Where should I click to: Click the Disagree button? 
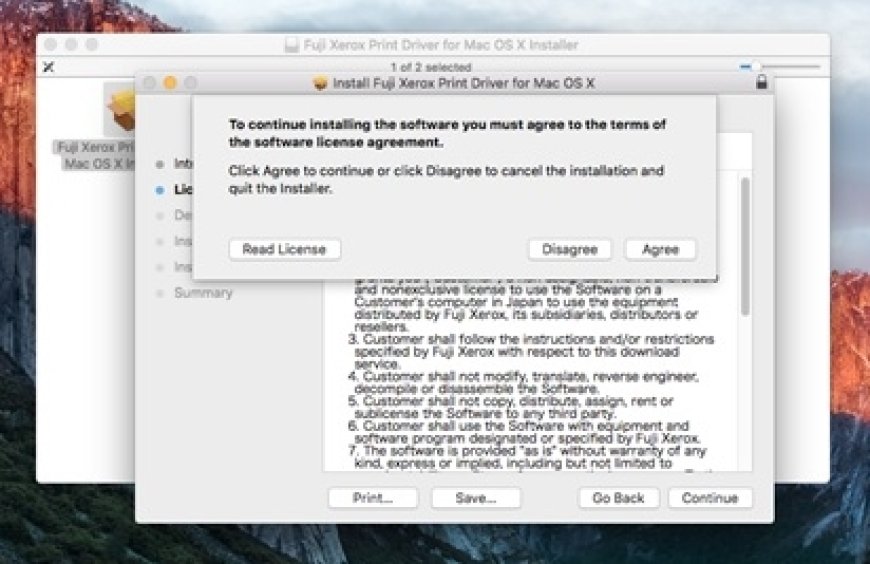point(569,249)
